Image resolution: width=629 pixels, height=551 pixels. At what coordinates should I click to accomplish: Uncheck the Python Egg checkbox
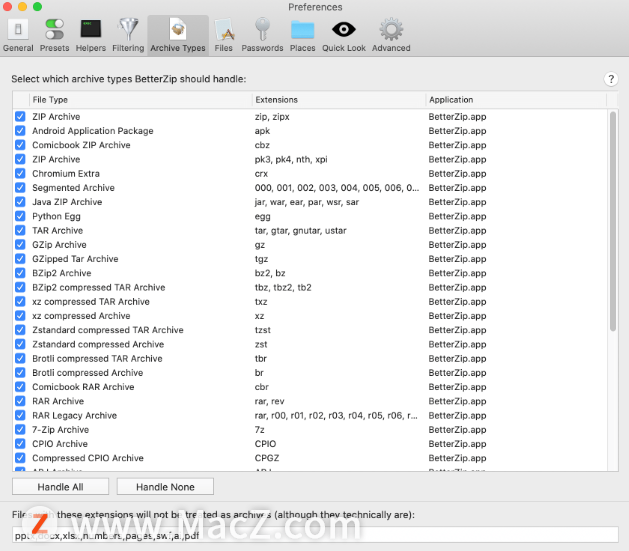tap(20, 216)
